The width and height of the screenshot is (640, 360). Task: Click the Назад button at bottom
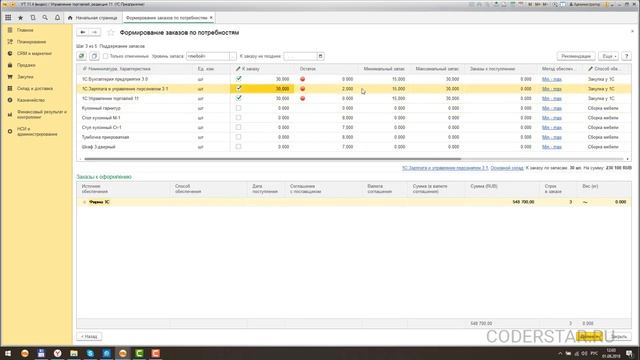pos(89,336)
